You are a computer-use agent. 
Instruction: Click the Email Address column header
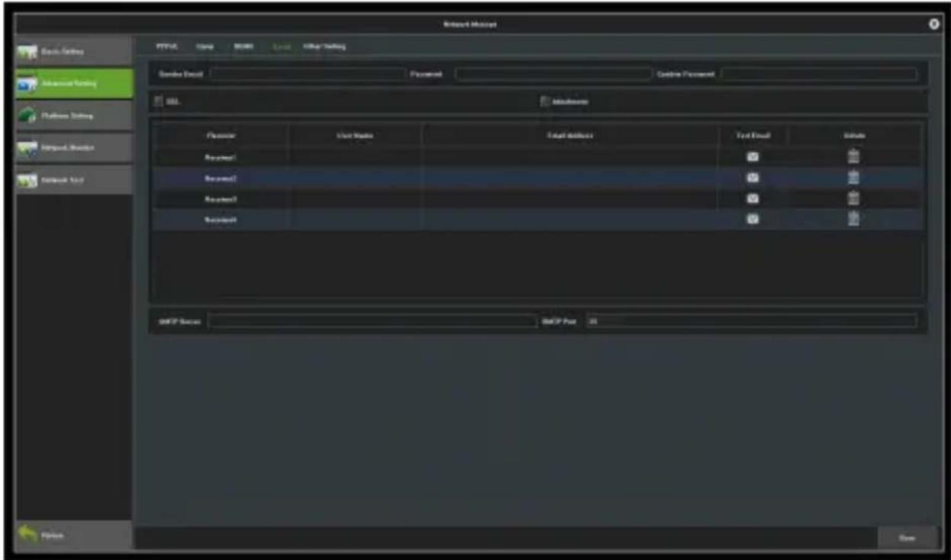(x=569, y=135)
